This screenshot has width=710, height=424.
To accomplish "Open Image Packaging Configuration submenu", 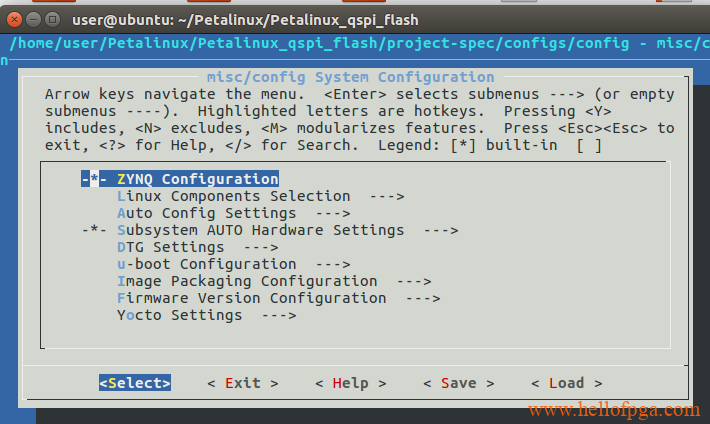I will pos(274,281).
